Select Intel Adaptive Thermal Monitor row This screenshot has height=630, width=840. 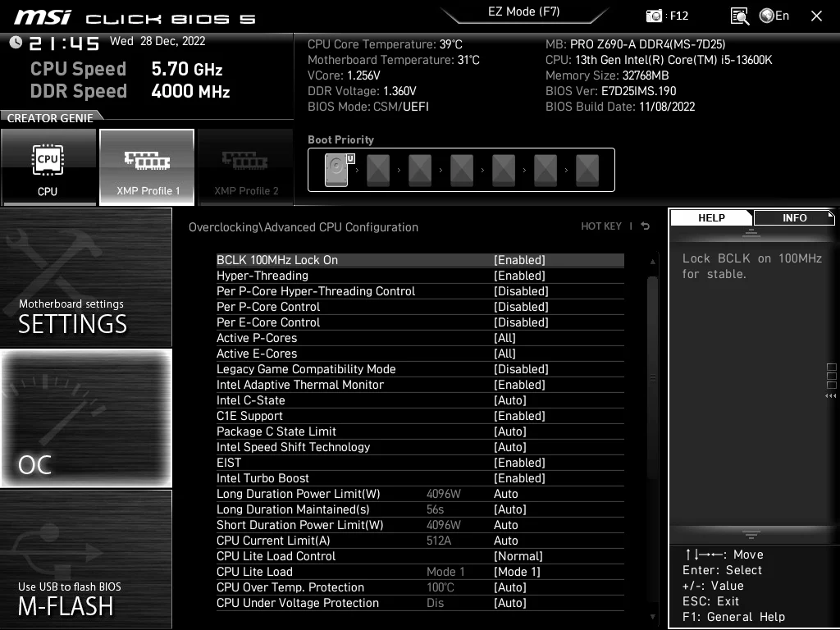point(420,385)
